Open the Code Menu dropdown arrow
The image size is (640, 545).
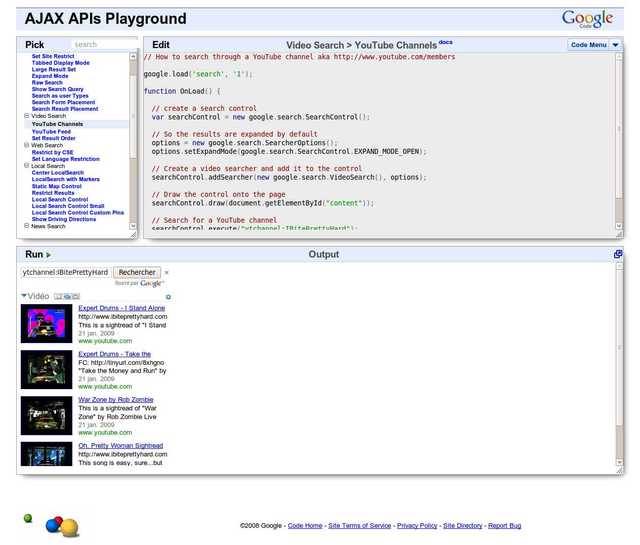click(x=615, y=45)
